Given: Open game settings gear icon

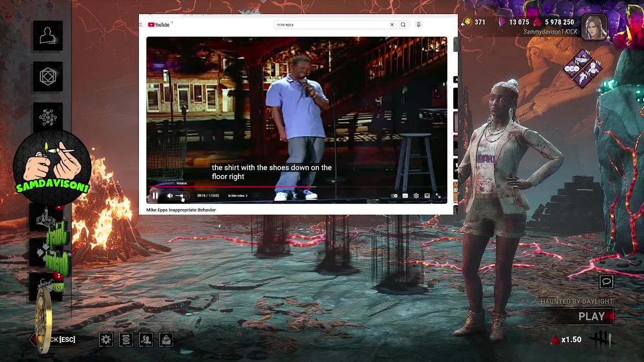Looking at the screenshot, I should click(106, 340).
